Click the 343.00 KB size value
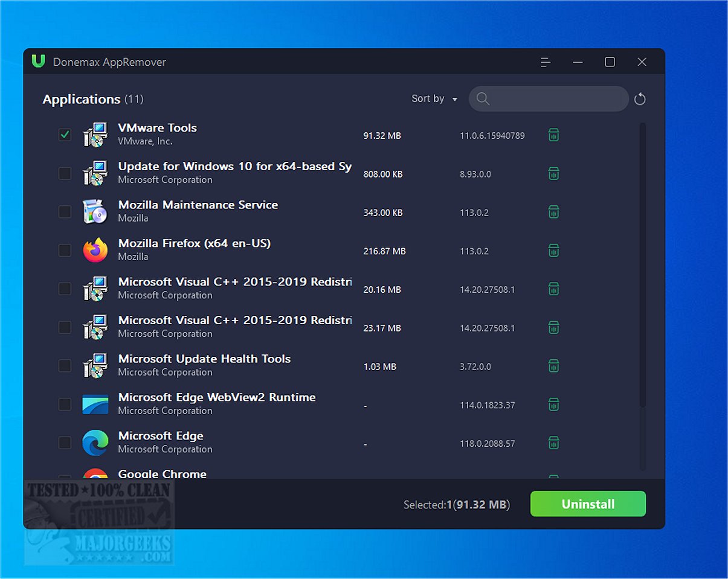 tap(383, 213)
